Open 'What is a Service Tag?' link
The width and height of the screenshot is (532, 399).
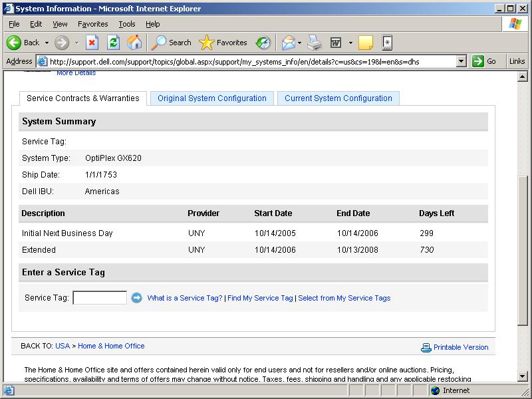pyautogui.click(x=185, y=298)
